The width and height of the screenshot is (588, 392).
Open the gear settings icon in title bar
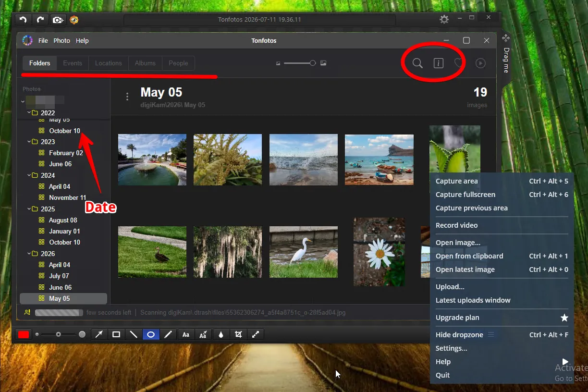[444, 19]
